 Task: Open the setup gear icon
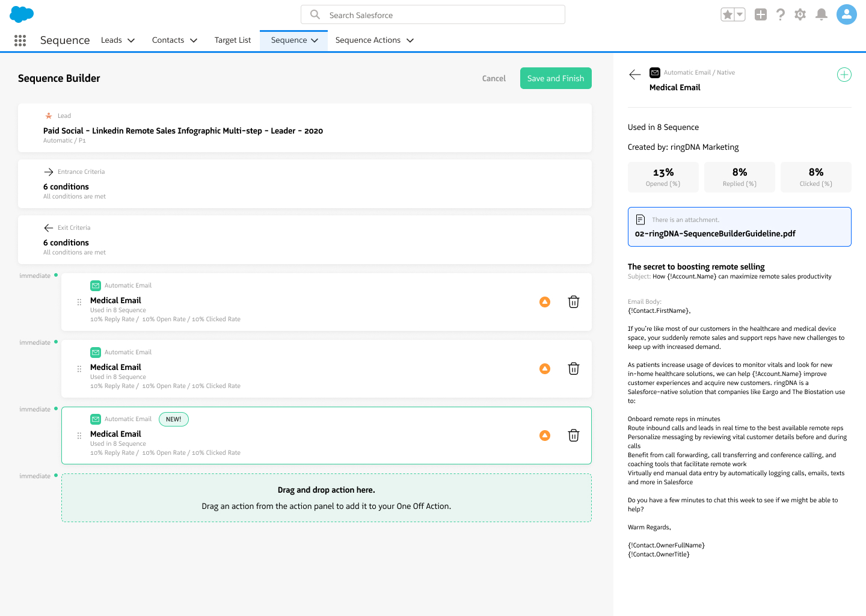click(800, 14)
